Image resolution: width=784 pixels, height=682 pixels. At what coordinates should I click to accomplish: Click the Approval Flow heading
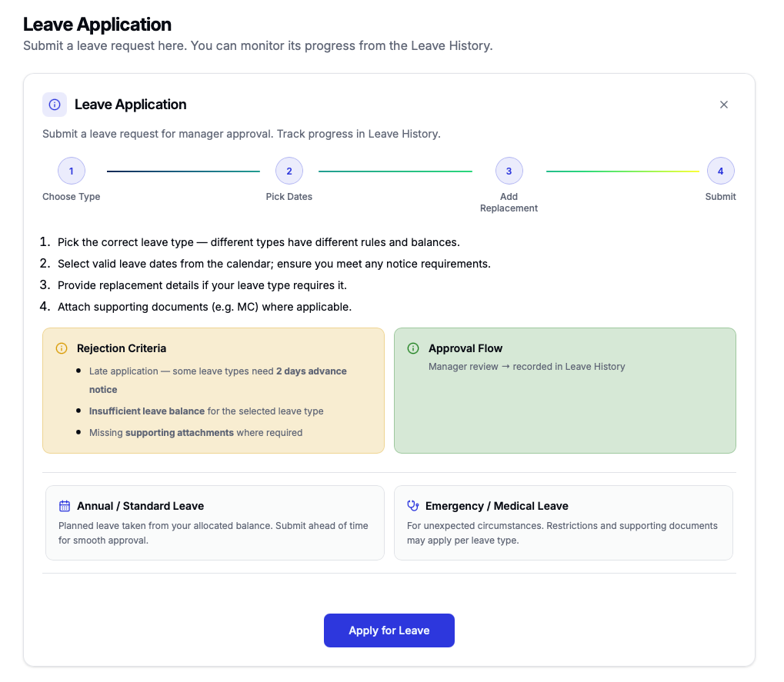(x=465, y=348)
